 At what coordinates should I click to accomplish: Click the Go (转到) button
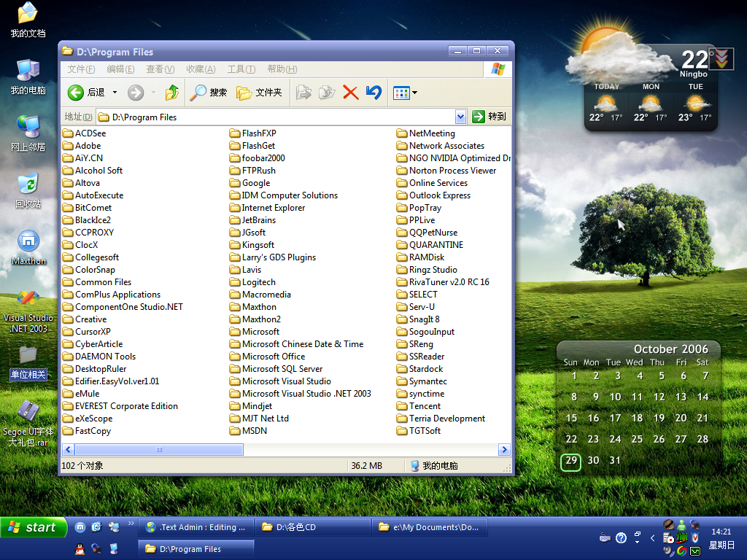pyautogui.click(x=489, y=117)
